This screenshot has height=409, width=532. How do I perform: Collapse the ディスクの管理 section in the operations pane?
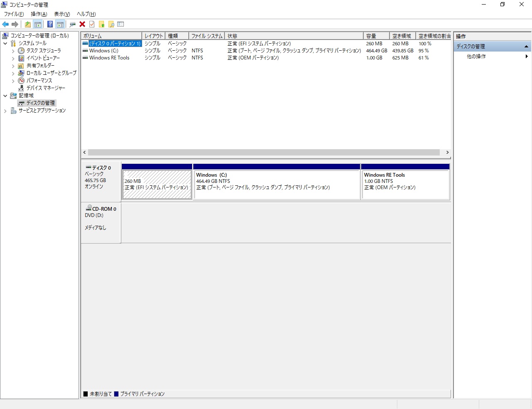pos(526,47)
